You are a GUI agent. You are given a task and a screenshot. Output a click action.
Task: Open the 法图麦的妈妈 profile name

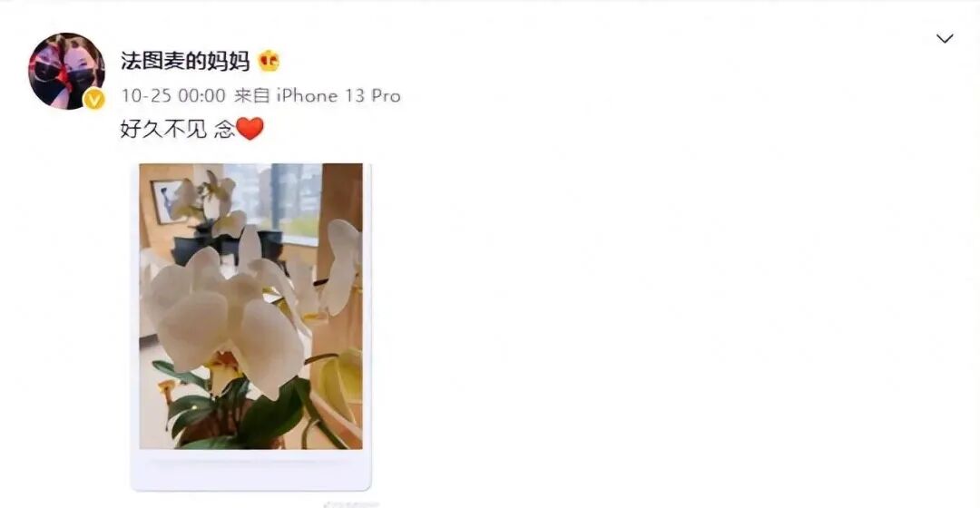click(185, 61)
